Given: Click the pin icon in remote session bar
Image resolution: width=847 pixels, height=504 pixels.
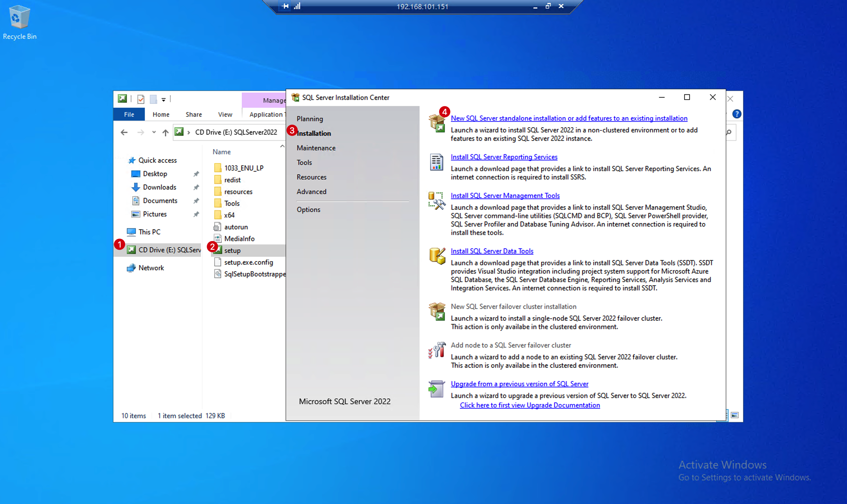Looking at the screenshot, I should [x=285, y=6].
